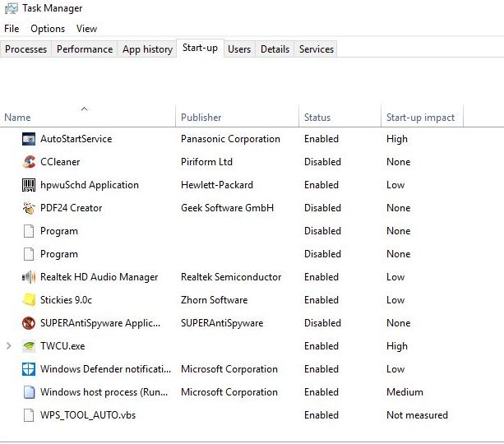This screenshot has height=444, width=504.
Task: Click the WPS_TOOL_AUTO.vbs file icon
Action: 29,415
